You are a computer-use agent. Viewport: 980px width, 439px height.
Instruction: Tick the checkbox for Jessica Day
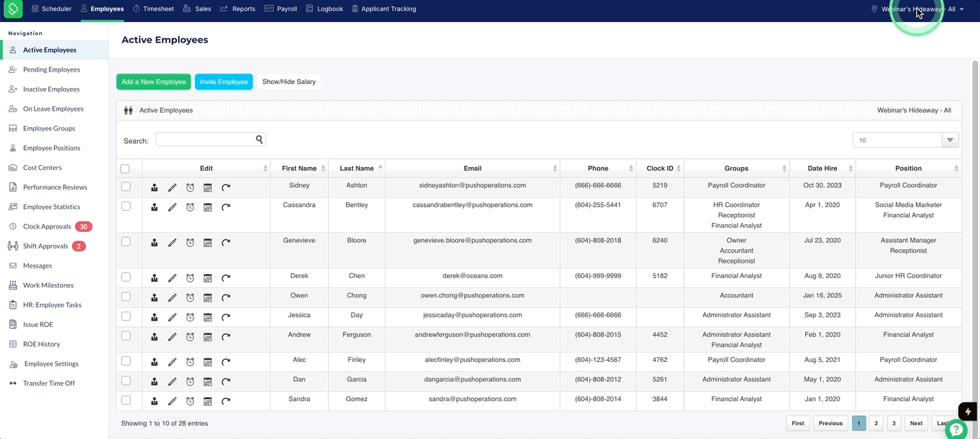[126, 317]
